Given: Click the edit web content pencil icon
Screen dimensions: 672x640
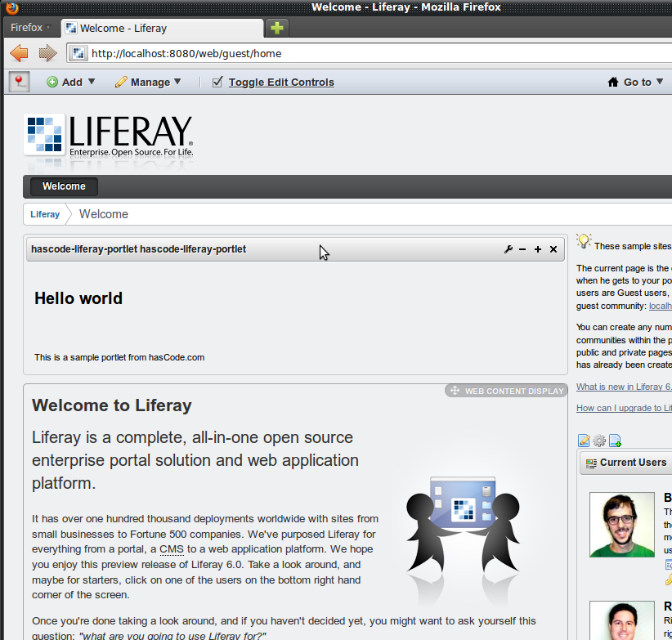Looking at the screenshot, I should (x=584, y=441).
